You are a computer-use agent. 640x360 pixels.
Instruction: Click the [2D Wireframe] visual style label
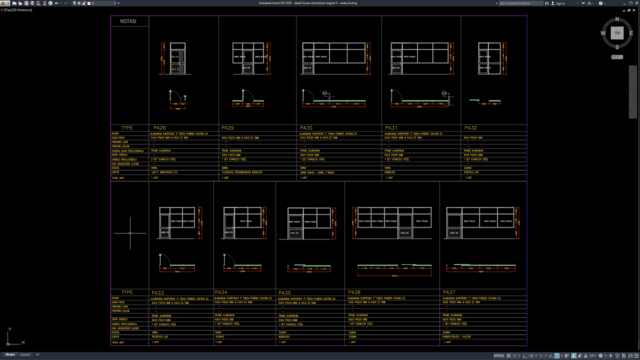[22, 10]
